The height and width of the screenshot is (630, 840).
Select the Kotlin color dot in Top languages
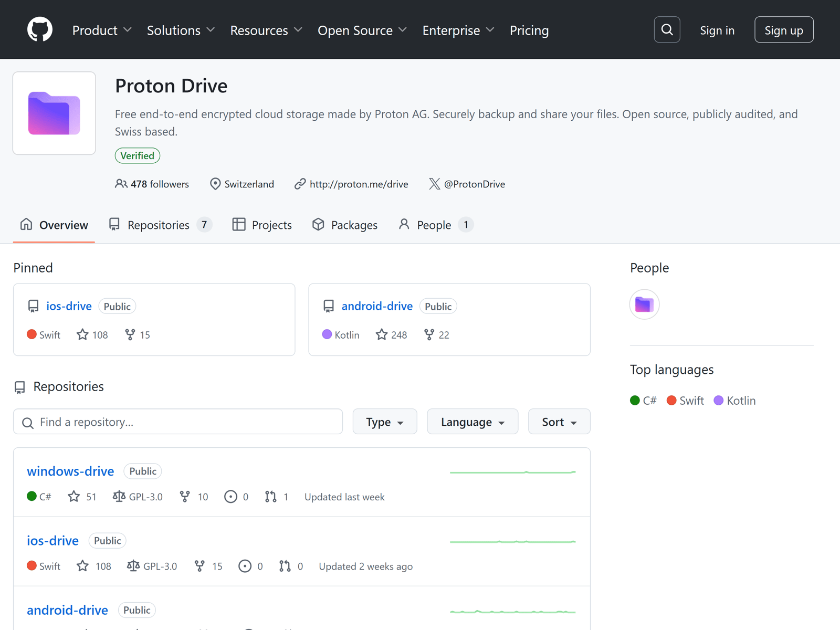[719, 401]
